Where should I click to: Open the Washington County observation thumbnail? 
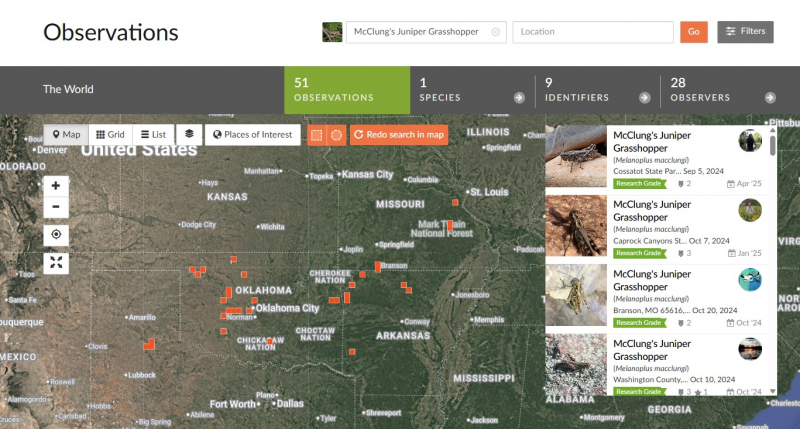576,364
